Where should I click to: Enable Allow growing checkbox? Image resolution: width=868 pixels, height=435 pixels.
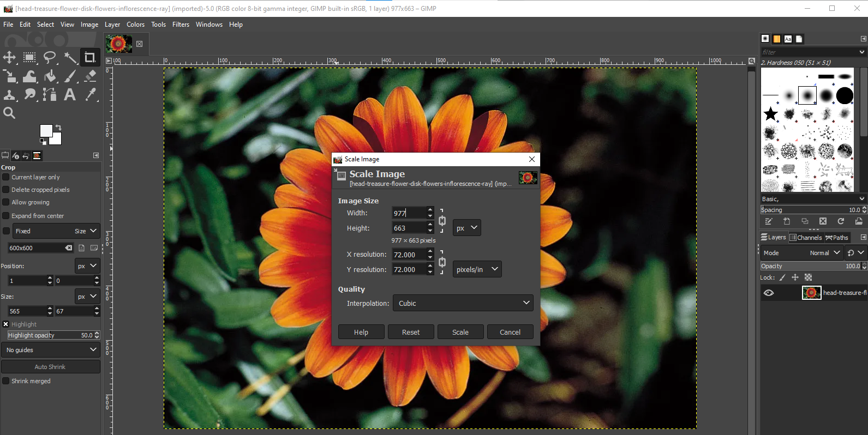point(6,202)
